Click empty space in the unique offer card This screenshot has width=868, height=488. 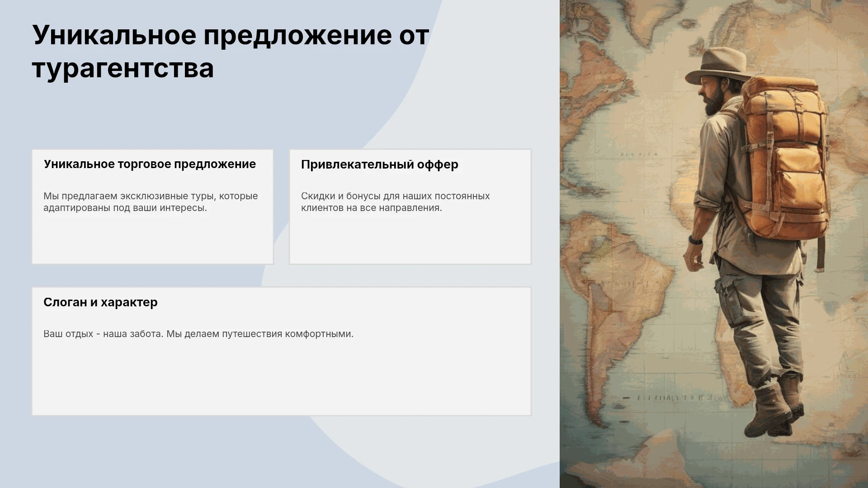(x=152, y=239)
